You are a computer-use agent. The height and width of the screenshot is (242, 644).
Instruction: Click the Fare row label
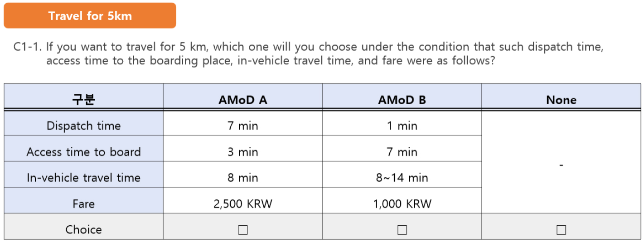(84, 204)
